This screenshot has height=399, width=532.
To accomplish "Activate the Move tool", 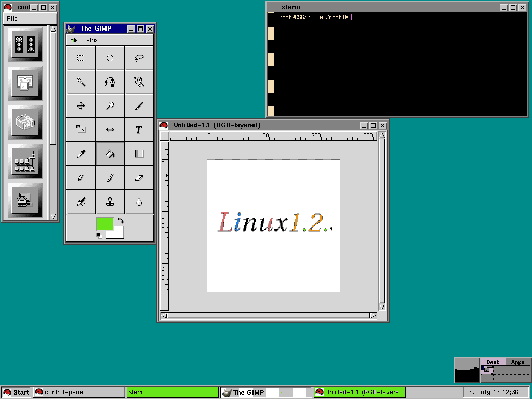I will coord(81,106).
